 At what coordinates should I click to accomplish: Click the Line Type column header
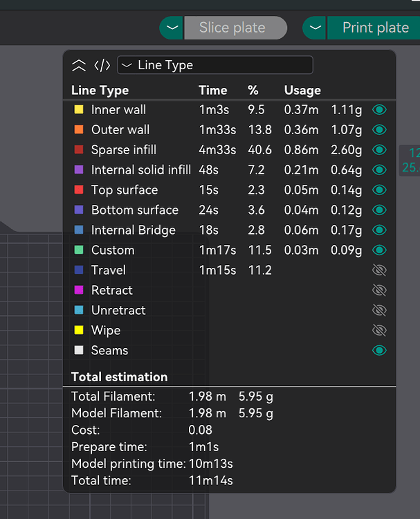[x=100, y=91]
